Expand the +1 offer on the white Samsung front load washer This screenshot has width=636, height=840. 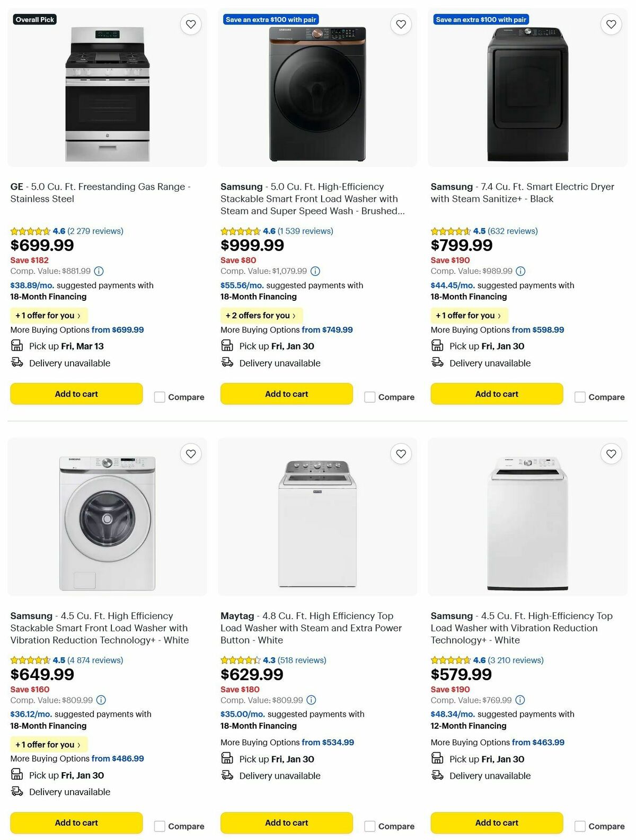pos(48,744)
